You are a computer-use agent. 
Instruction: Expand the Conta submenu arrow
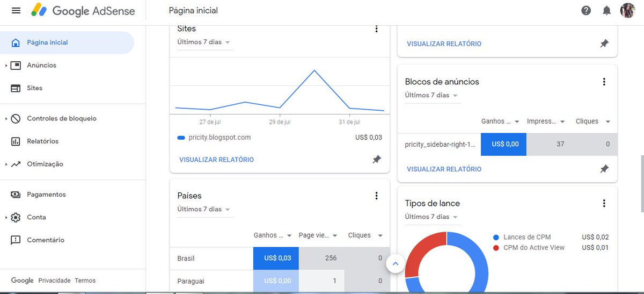coord(6,217)
